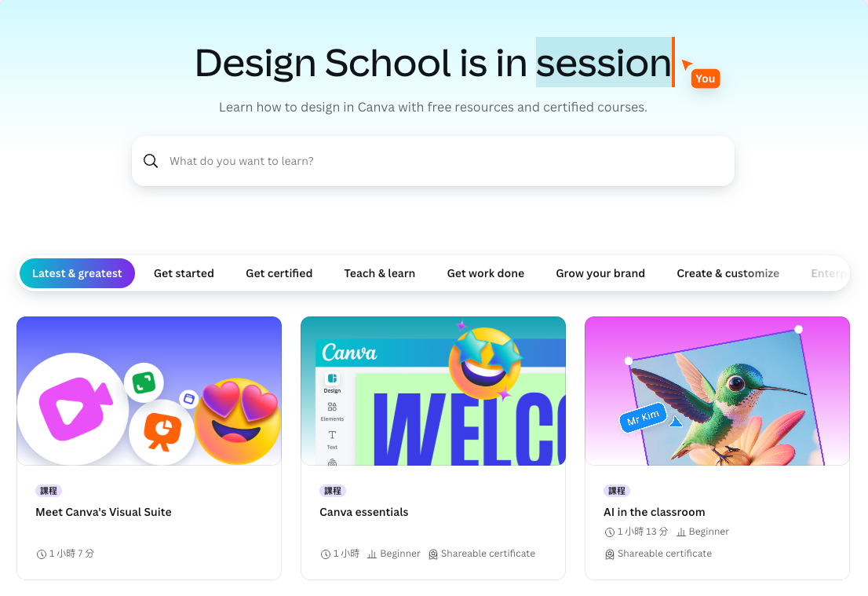Click the clock icon on AI in the classroom
Image resolution: width=868 pixels, height=596 pixels.
(610, 532)
